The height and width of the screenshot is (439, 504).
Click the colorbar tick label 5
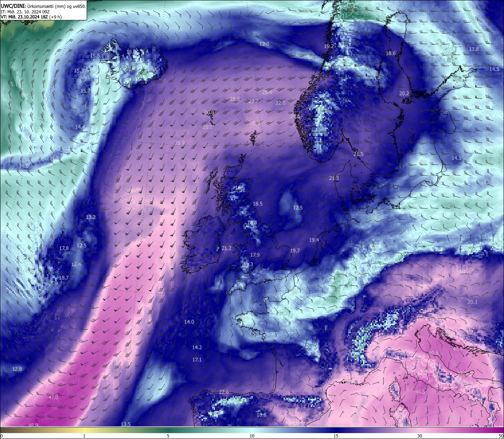point(168,436)
